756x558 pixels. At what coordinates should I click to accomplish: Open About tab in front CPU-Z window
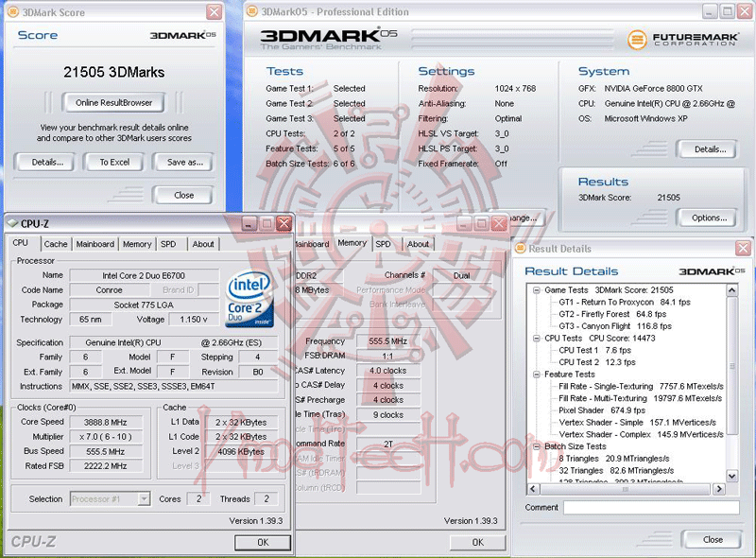coord(203,244)
